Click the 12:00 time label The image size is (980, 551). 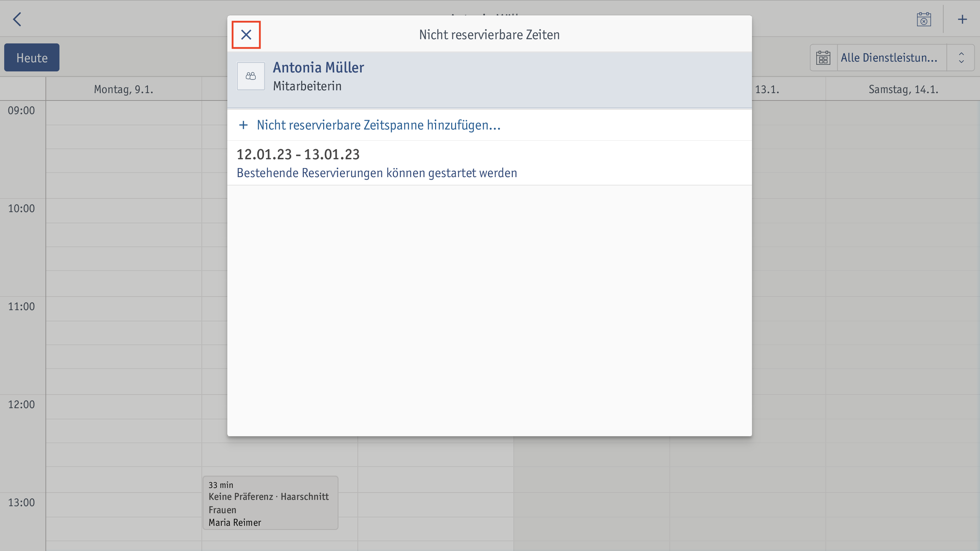tap(21, 404)
